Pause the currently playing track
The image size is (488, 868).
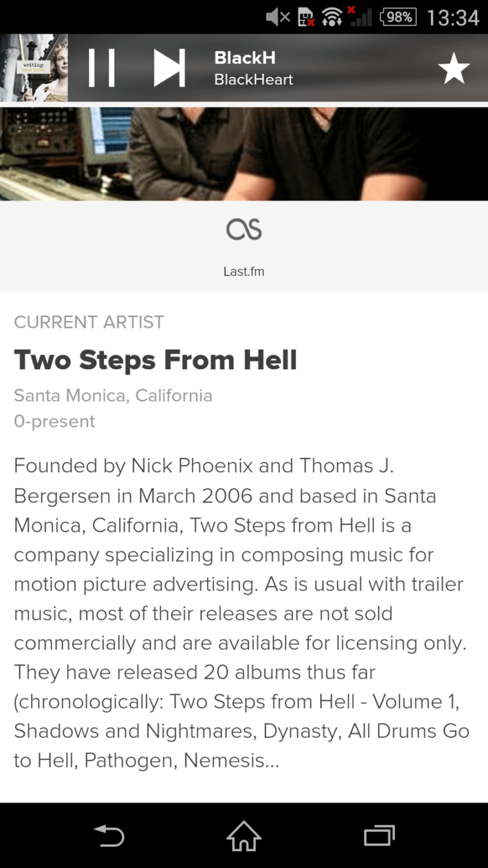click(102, 68)
